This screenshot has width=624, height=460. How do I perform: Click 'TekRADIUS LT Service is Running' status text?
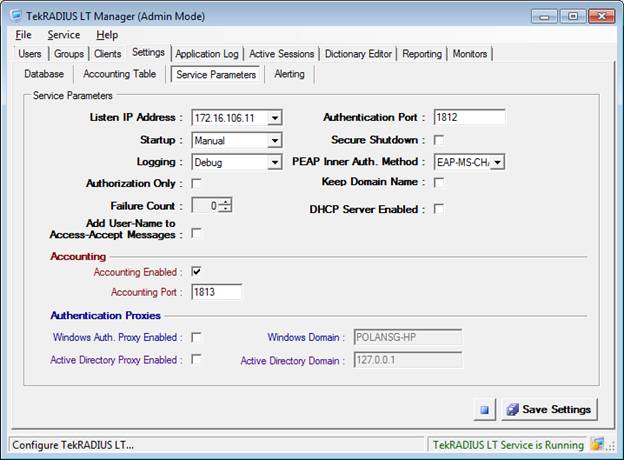pos(508,445)
